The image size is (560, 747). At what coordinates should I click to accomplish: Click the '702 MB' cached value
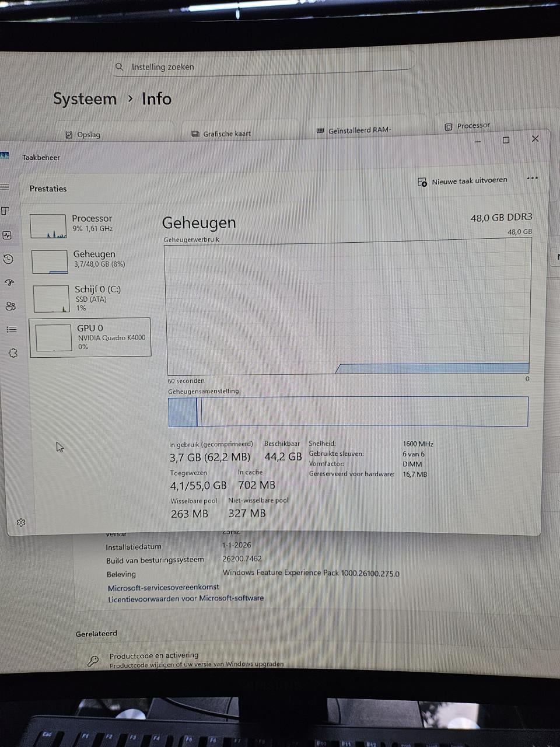click(257, 485)
